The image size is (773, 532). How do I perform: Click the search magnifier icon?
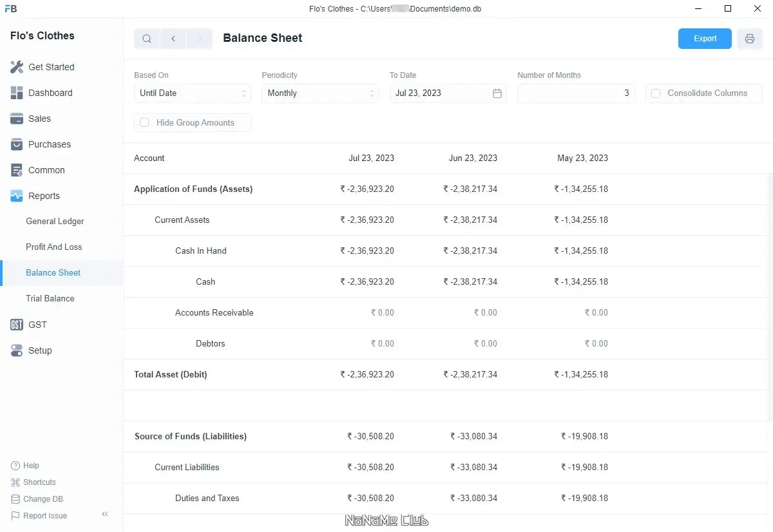coord(147,39)
